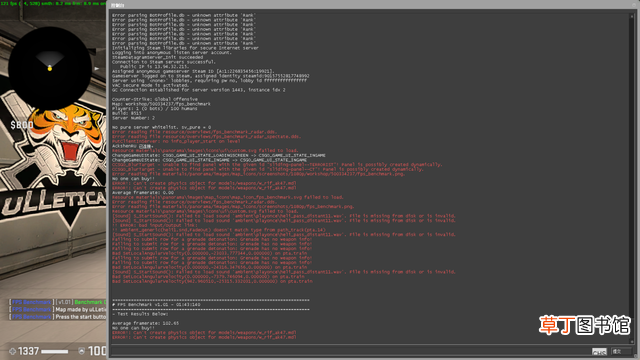Click the rightmost button in the console bottom bar

pyautogui.click(x=620, y=351)
